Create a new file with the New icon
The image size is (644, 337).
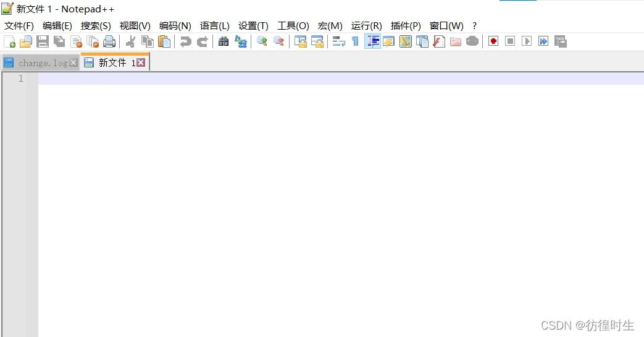pos(9,41)
